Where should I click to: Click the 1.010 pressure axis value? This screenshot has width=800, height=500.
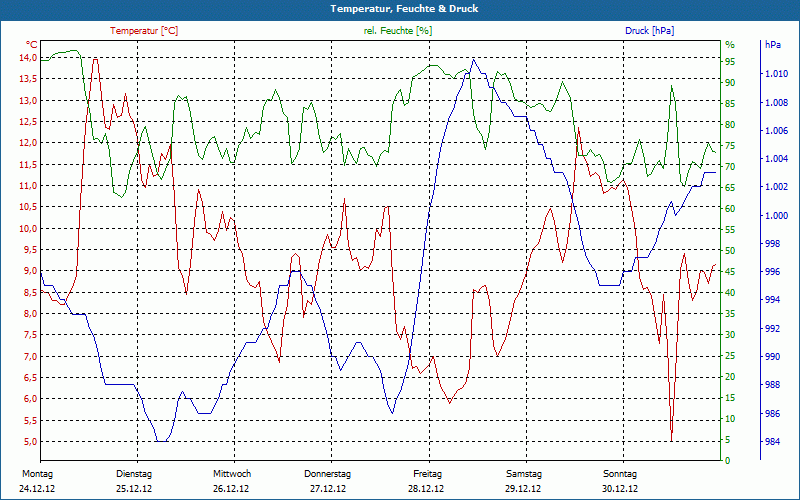point(776,74)
